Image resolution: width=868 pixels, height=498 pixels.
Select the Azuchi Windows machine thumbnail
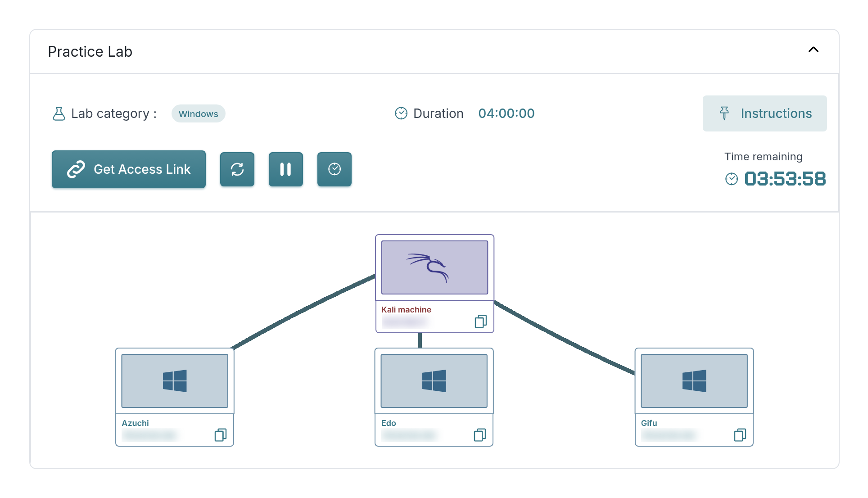click(x=175, y=381)
